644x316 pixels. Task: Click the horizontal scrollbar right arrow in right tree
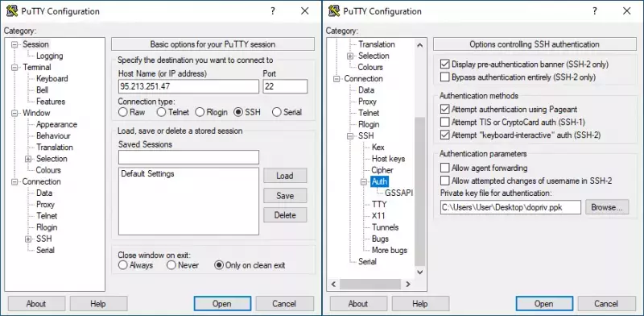[x=408, y=284]
